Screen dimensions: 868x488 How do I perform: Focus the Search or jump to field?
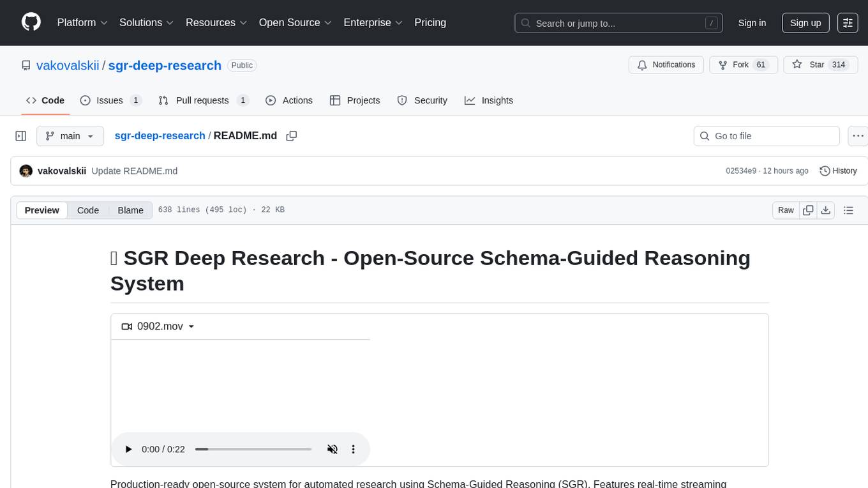pos(618,23)
